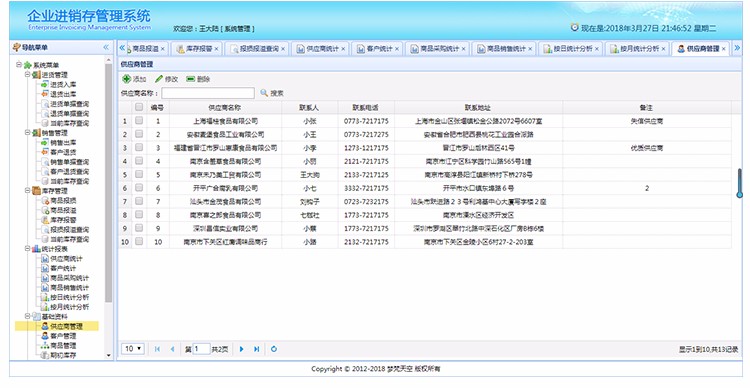Click the tree scrollbar down arrow
750x388 pixels.
point(109,355)
